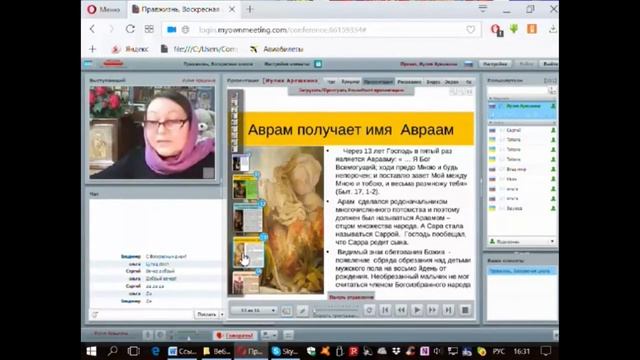This screenshot has width=640, height=360.
Task: Go to previous slide with rewind button
Action: click(x=401, y=310)
